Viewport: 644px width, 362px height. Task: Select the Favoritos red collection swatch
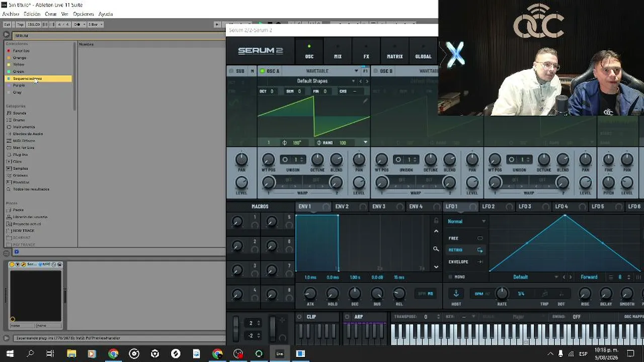[9, 51]
